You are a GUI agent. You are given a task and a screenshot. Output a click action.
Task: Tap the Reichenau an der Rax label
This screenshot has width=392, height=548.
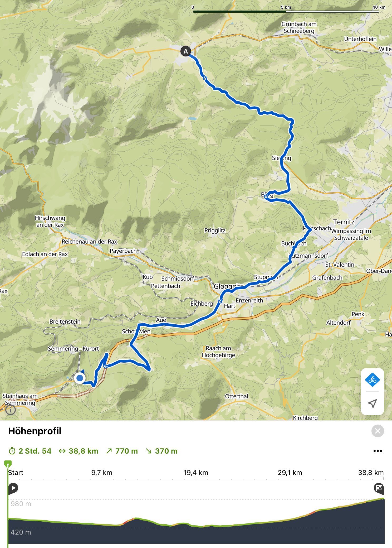click(x=89, y=242)
